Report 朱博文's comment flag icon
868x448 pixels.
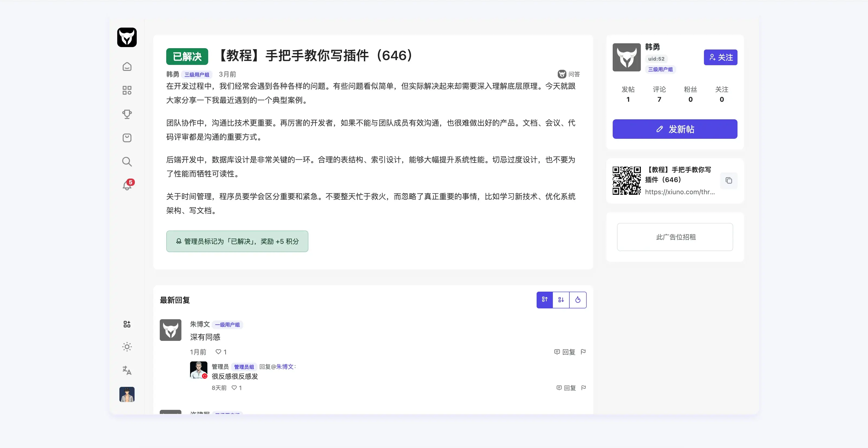583,352
